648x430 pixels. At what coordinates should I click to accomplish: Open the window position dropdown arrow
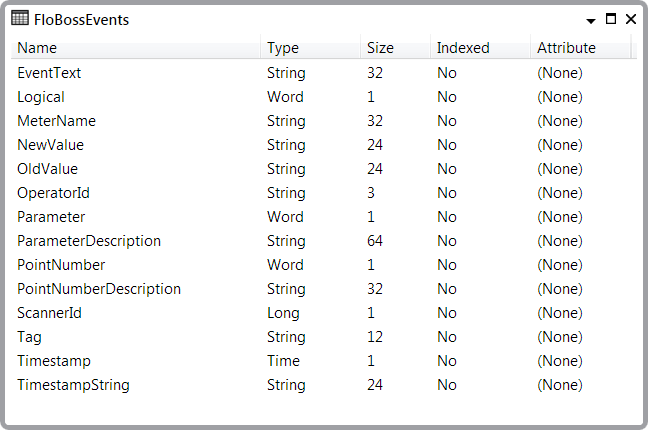pos(591,21)
